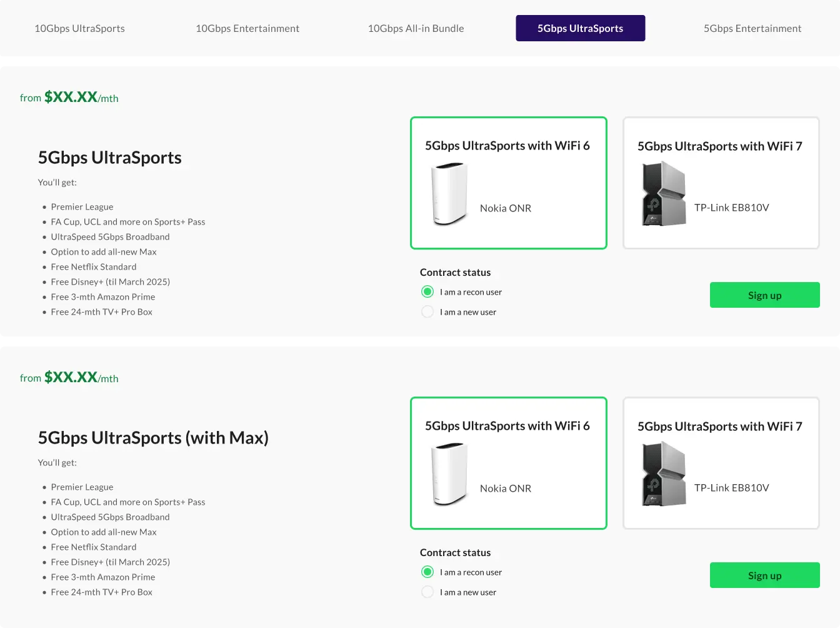This screenshot has height=628, width=840.
Task: Select the 5Gbps UltraSports with WiFi 6 card in first plan
Action: click(509, 183)
